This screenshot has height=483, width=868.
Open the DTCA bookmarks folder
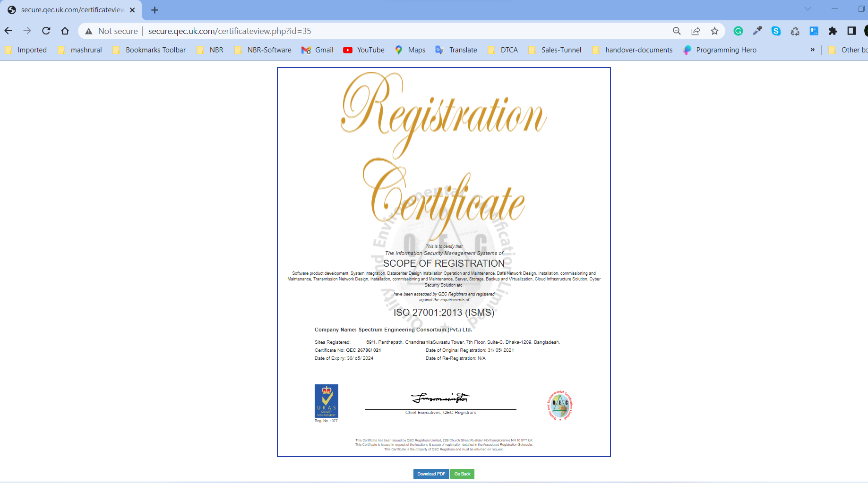coord(503,50)
